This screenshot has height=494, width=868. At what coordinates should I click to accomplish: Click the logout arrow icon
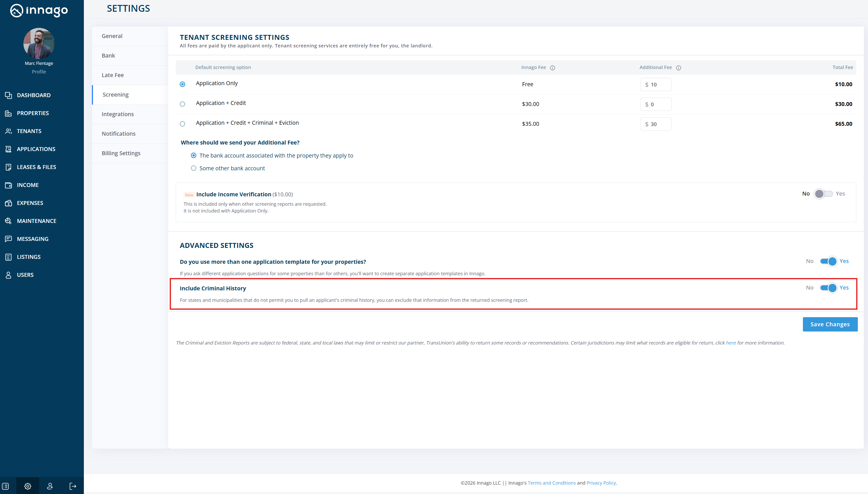pyautogui.click(x=73, y=486)
